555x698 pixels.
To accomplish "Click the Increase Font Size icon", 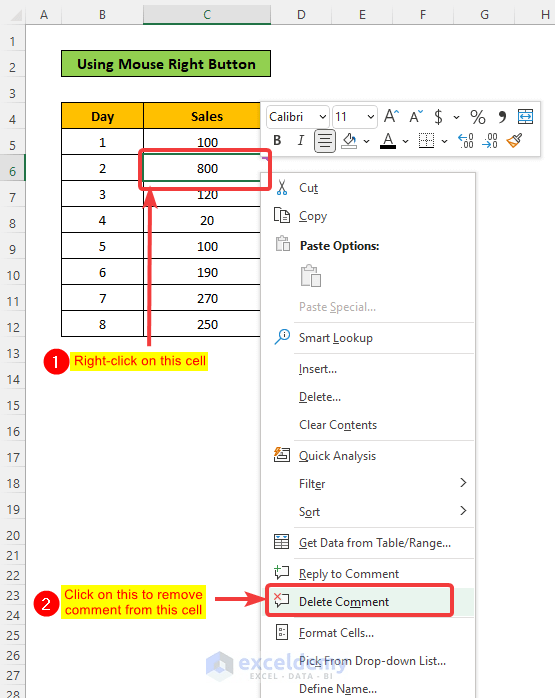I will point(391,117).
